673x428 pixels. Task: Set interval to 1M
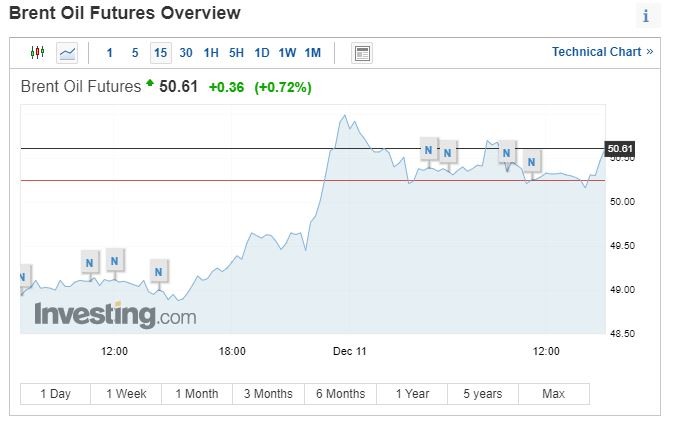(312, 53)
